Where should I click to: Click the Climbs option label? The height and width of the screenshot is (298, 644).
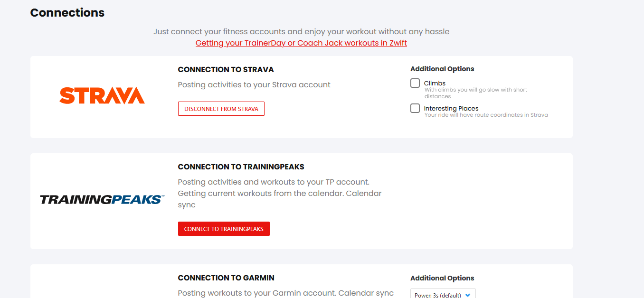(x=435, y=83)
